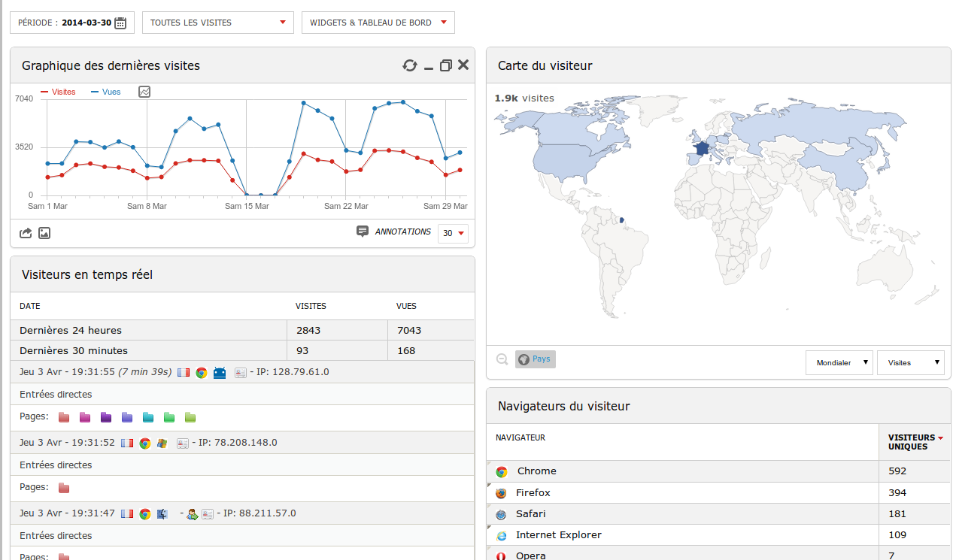The image size is (953, 560).
Task: Open the calendar icon in Période selector
Action: point(120,23)
